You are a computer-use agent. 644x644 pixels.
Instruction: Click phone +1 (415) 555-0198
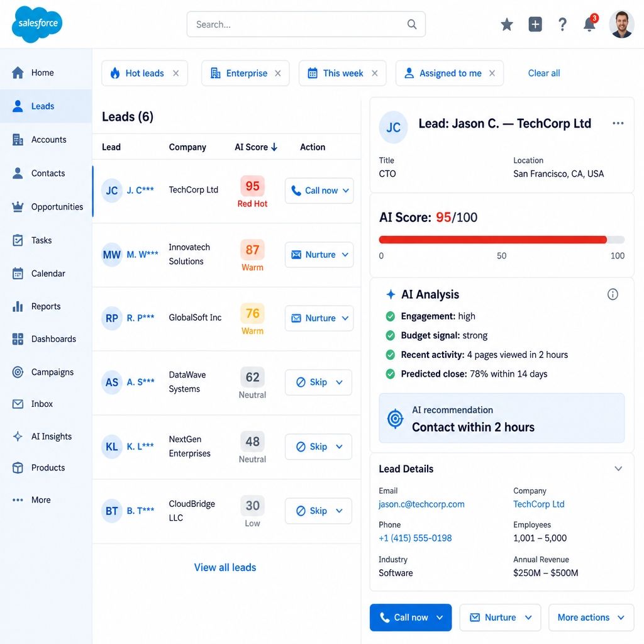[x=415, y=538]
